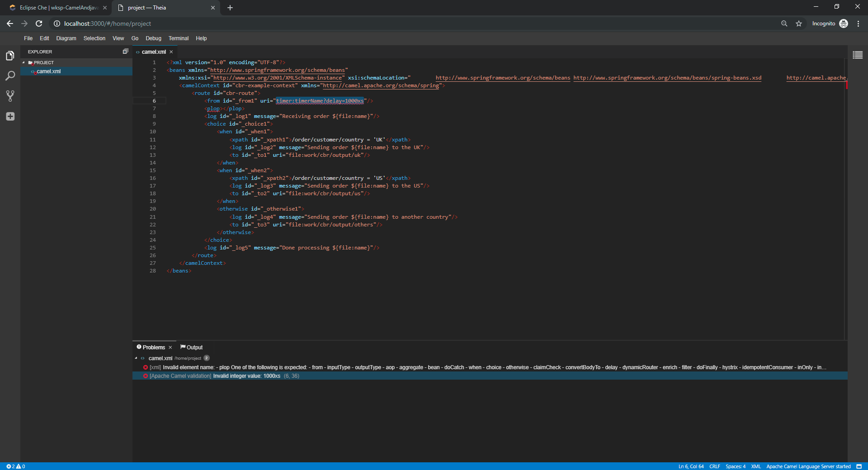Toggle the editor outline icon at top right

858,55
